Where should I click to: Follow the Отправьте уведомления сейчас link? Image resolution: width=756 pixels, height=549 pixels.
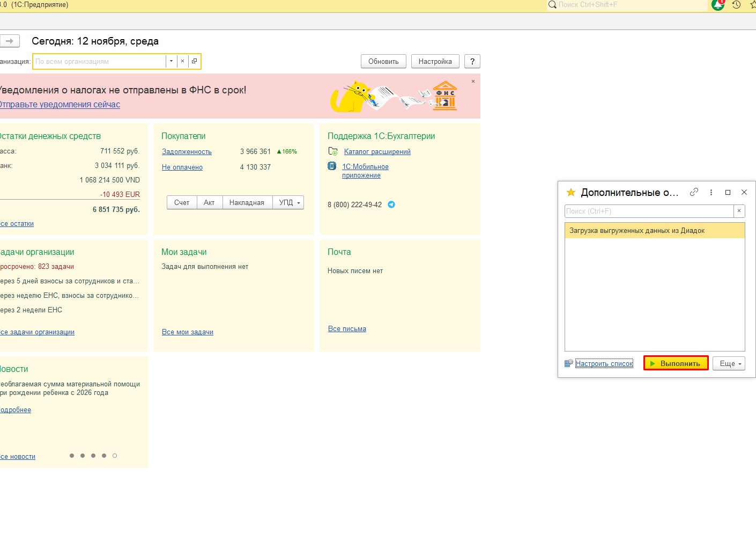[60, 105]
